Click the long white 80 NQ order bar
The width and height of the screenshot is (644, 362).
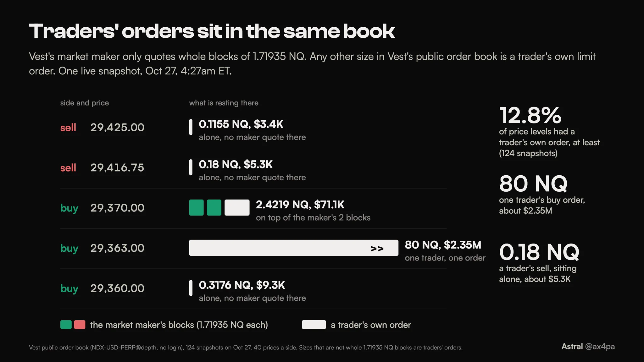point(294,248)
